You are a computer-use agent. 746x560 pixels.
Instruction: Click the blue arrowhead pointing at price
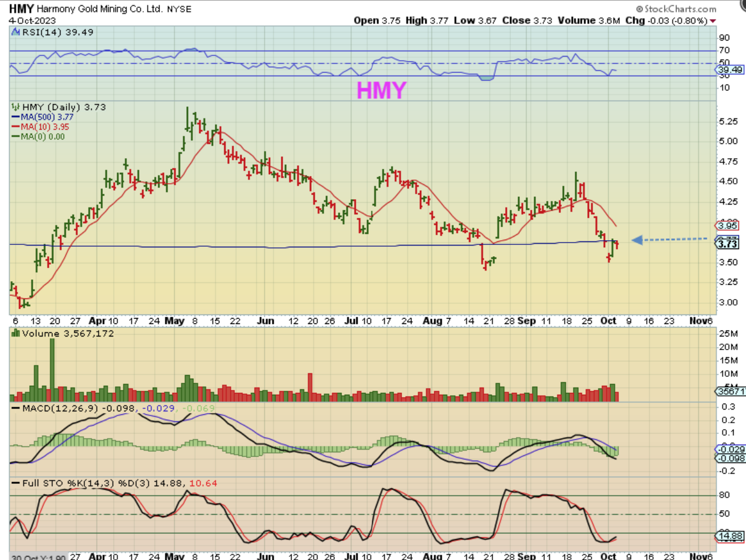637,240
